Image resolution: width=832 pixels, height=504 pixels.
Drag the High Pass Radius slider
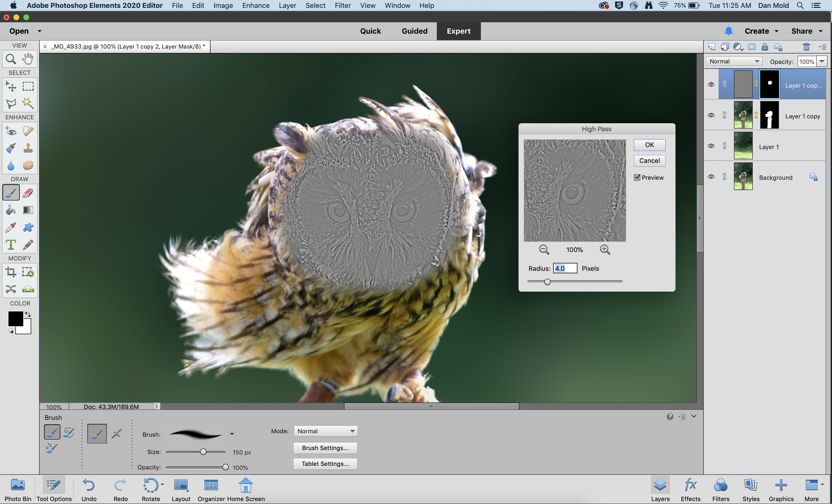(547, 282)
